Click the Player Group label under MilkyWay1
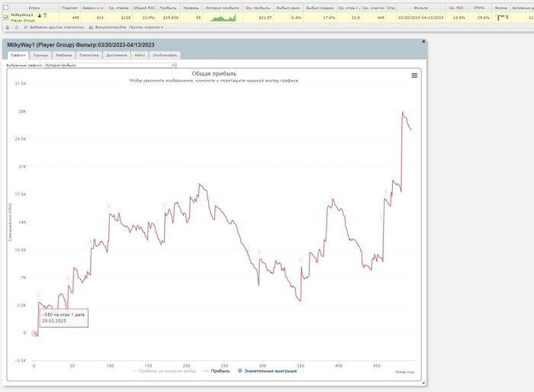Screen dimensions: 534x392 click(23, 21)
